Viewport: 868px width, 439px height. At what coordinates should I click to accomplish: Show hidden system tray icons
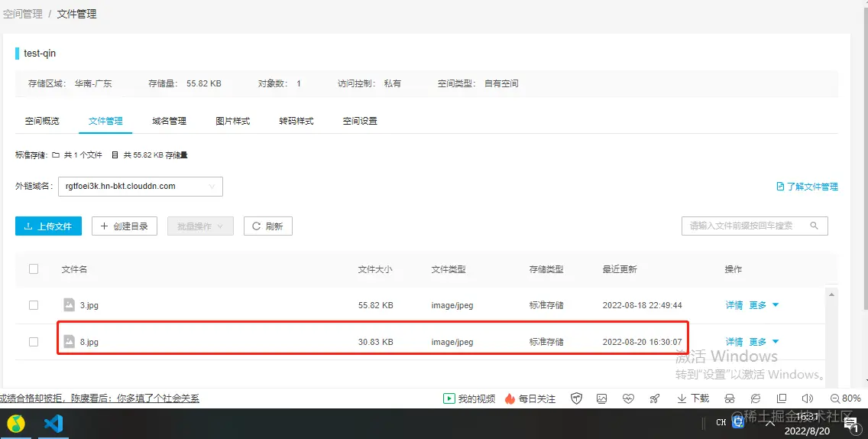[x=769, y=424]
